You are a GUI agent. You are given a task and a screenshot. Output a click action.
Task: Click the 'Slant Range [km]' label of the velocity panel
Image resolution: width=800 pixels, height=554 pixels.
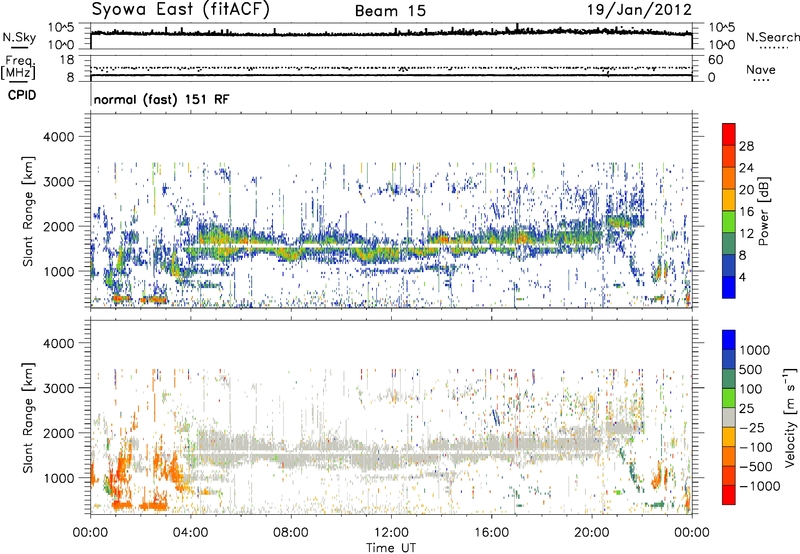(x=28, y=418)
